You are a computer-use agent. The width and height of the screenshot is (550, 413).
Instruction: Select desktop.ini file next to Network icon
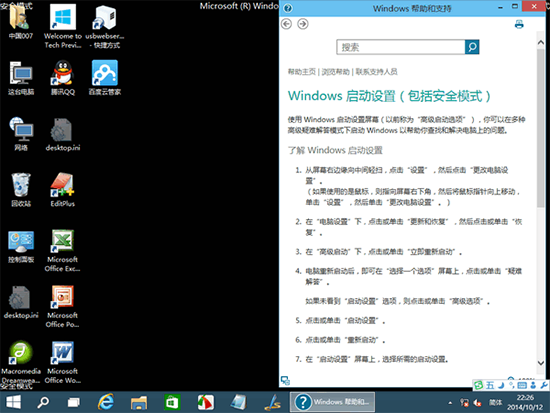[x=63, y=134]
